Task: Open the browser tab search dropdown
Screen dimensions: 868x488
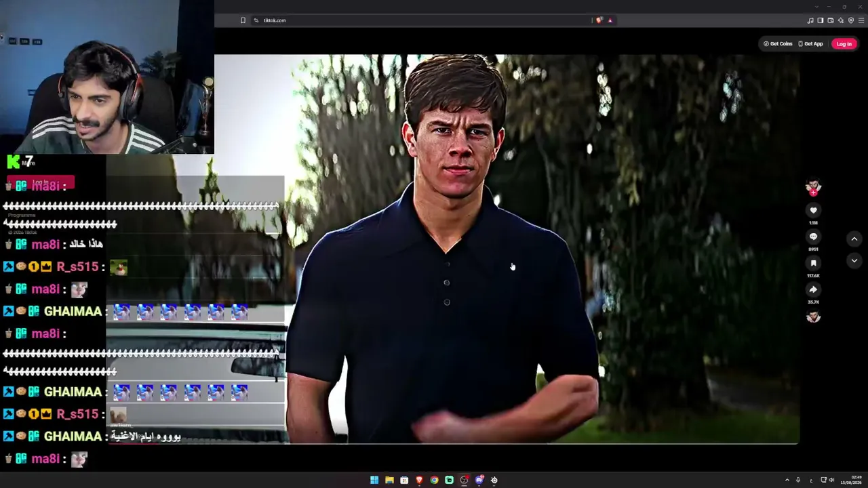Action: 816,7
